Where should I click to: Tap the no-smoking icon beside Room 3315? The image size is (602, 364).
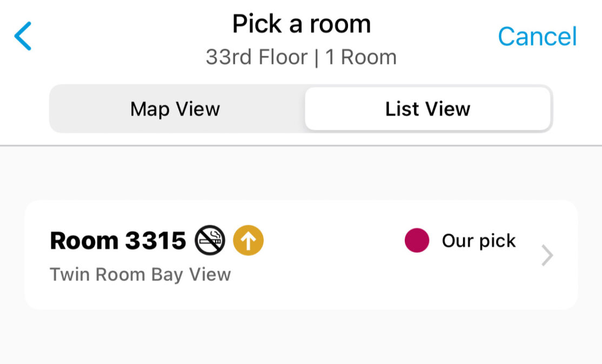(210, 240)
